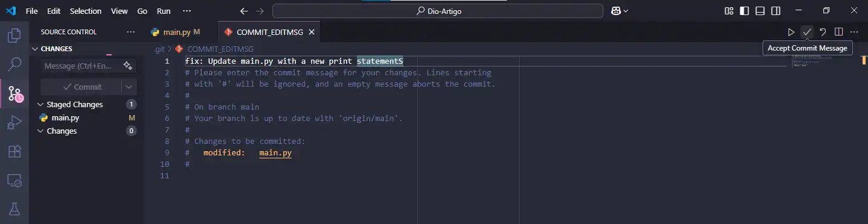Viewport: 868px width, 224px height.
Task: Open the Testing flask view
Action: point(14,209)
